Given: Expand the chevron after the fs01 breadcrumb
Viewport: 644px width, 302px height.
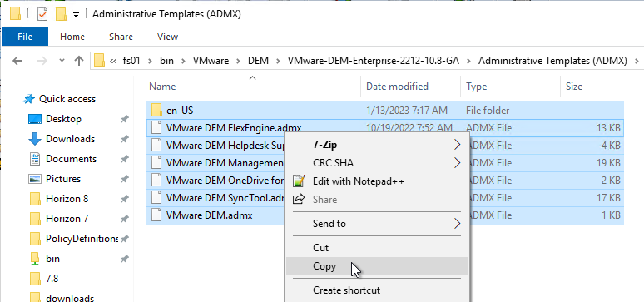Looking at the screenshot, I should click(150, 62).
